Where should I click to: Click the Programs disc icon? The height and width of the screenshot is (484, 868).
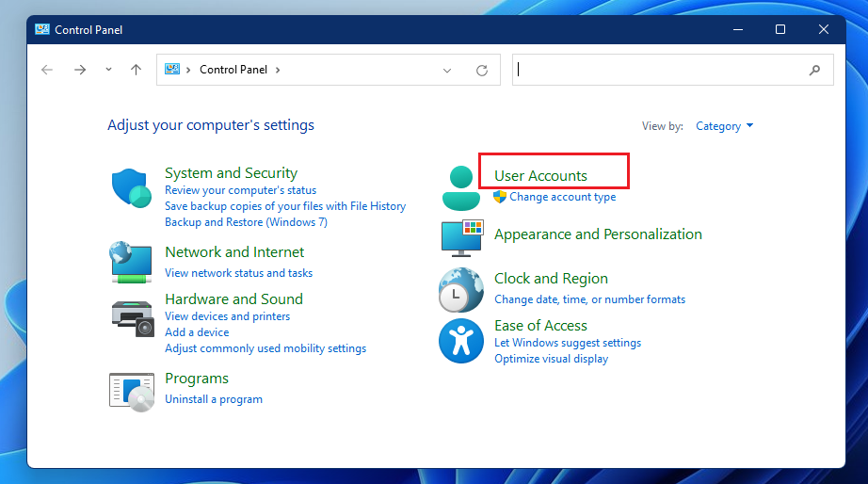click(132, 393)
